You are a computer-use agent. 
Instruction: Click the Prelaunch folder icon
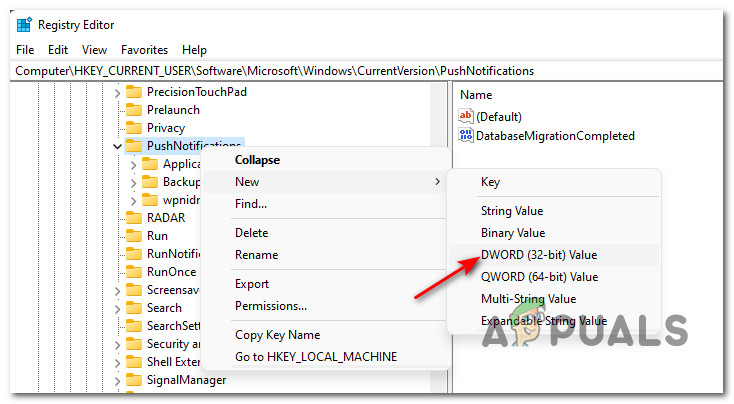(x=134, y=110)
